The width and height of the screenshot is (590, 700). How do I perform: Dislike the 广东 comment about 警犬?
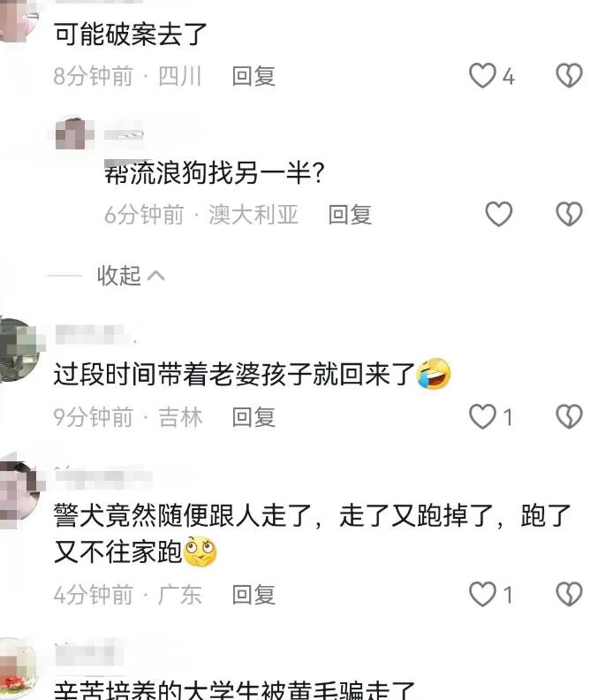570,594
